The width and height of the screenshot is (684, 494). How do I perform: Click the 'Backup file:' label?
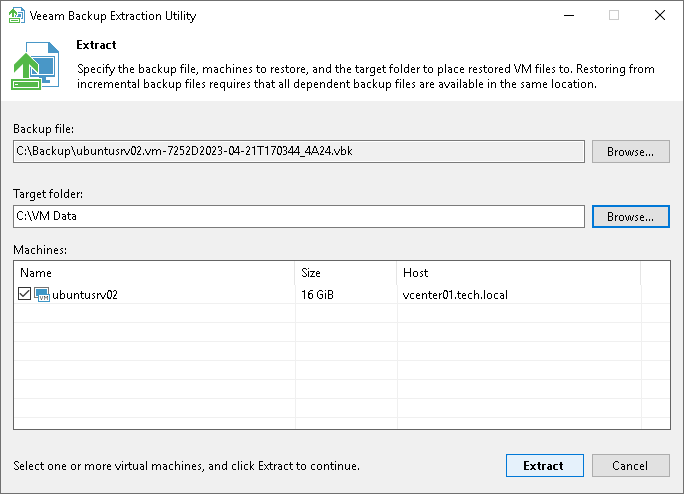44,129
